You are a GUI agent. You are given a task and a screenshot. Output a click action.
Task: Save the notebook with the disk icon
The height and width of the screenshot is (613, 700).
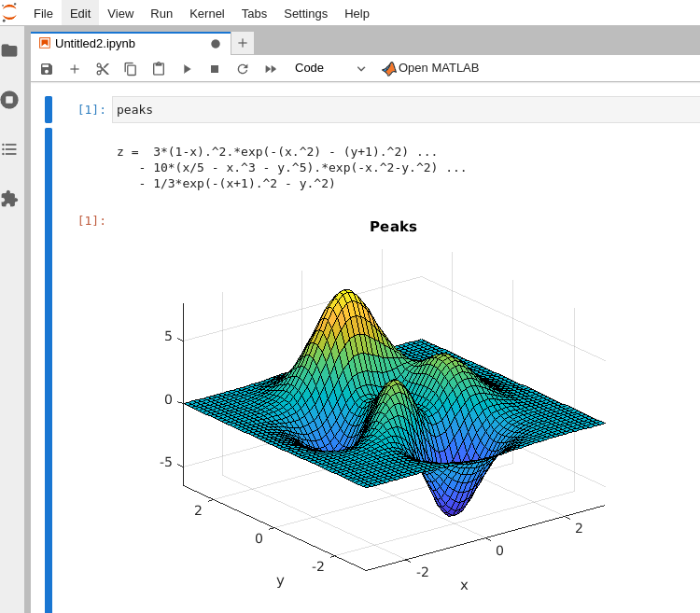pos(47,68)
